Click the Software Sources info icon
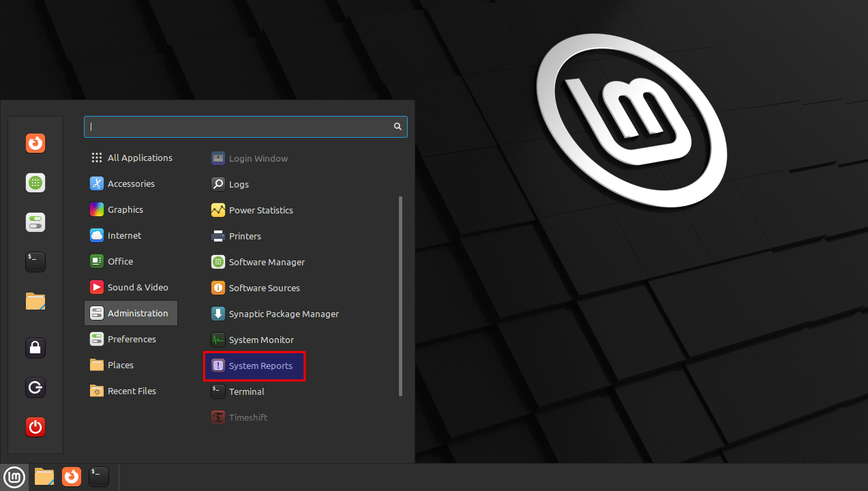Image resolution: width=868 pixels, height=491 pixels. tap(218, 288)
